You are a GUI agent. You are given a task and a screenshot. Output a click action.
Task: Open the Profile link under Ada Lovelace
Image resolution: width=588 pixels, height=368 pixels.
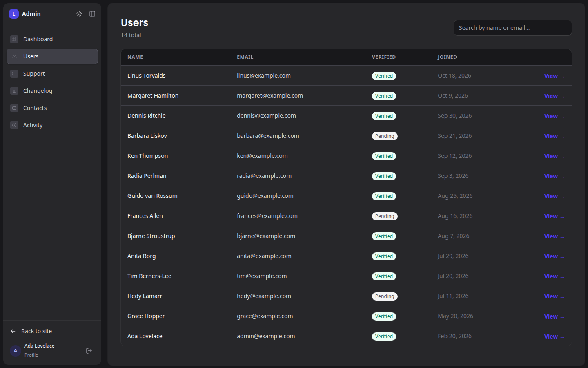[31, 355]
